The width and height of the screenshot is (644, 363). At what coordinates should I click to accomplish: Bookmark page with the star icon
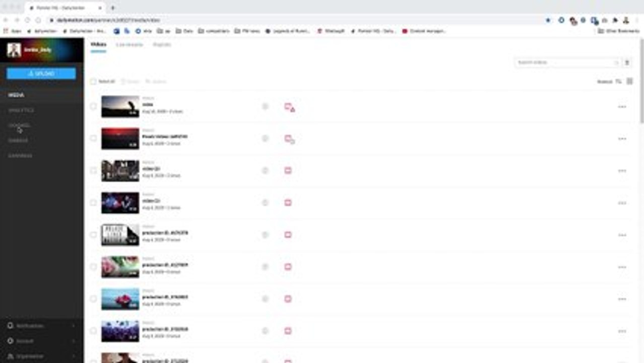coord(548,20)
